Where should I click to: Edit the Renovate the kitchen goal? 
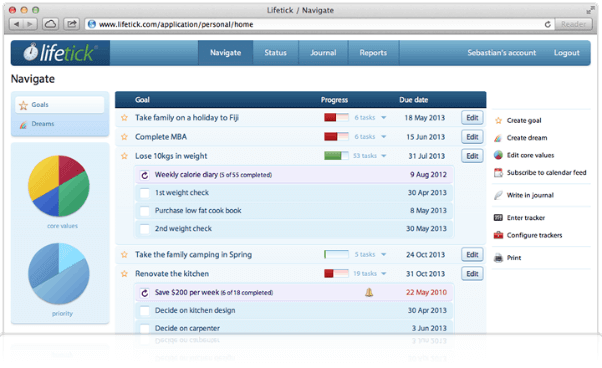pyautogui.click(x=472, y=274)
